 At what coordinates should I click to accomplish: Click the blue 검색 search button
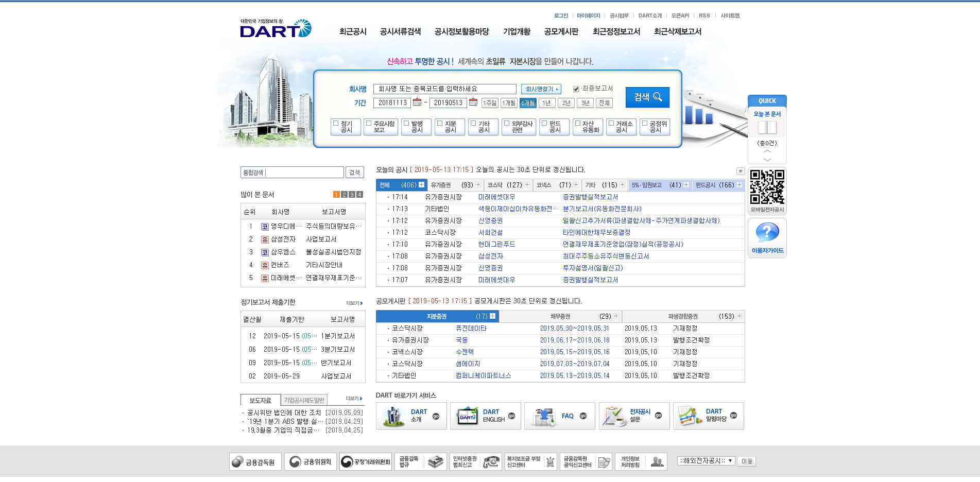pyautogui.click(x=647, y=97)
